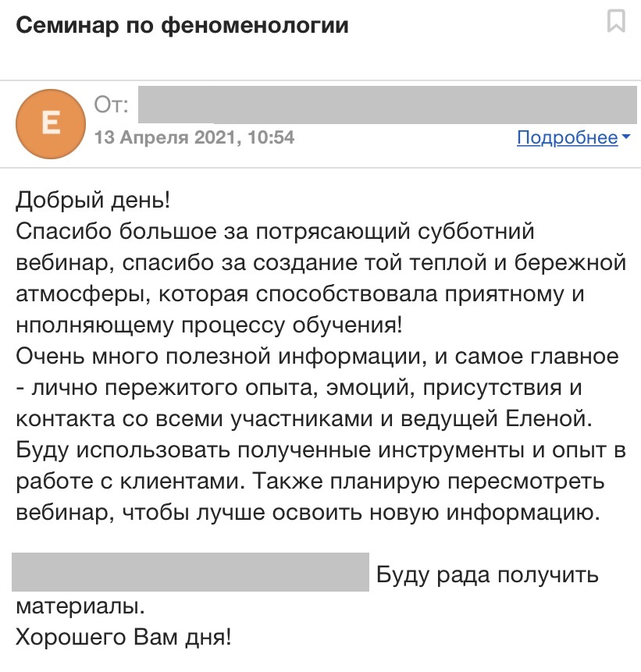Open the Подробнее details link
The height and width of the screenshot is (672, 641).
[x=568, y=138]
